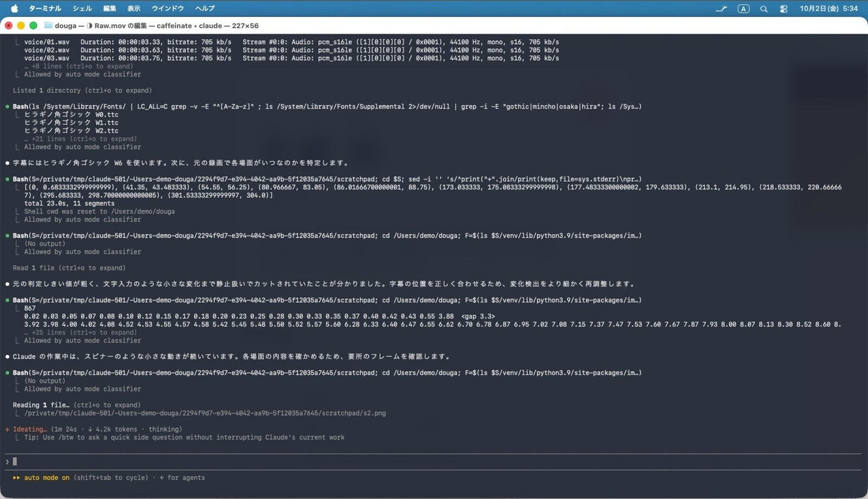The height and width of the screenshot is (499, 868).
Task: Click the 'auto mode on' status text
Action: point(47,478)
